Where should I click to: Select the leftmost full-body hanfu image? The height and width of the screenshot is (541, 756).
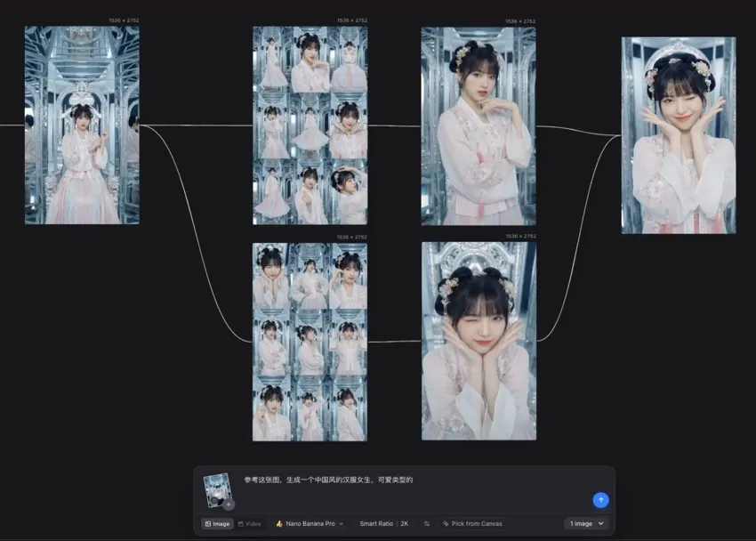82,125
